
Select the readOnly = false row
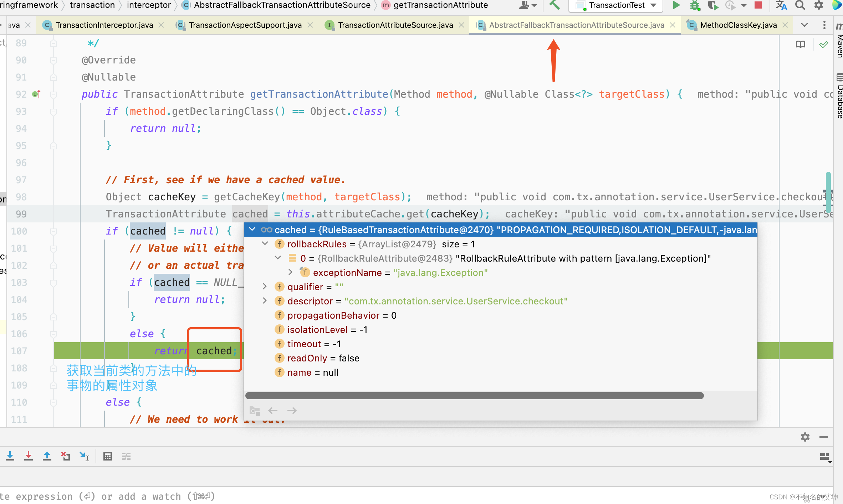pyautogui.click(x=501, y=358)
